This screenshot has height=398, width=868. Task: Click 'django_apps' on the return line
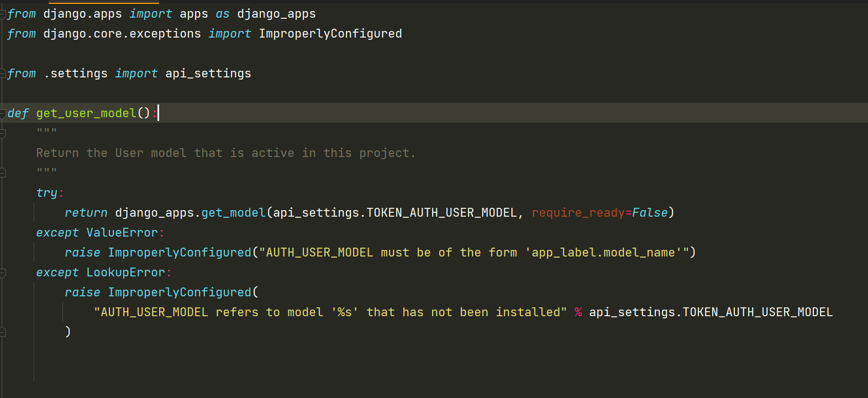154,213
